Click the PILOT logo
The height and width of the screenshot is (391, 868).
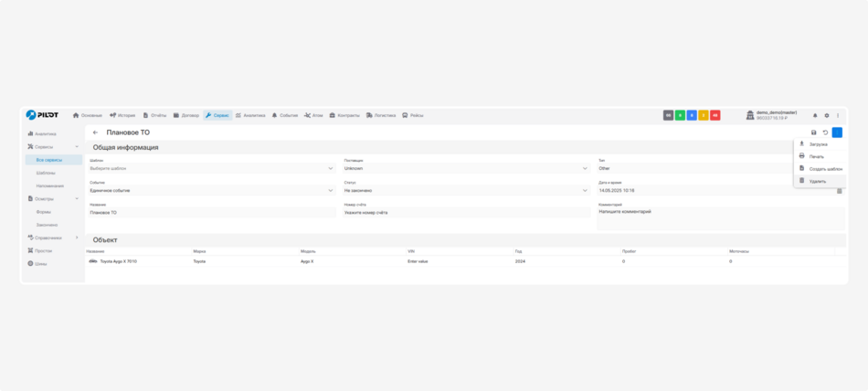pyautogui.click(x=42, y=115)
